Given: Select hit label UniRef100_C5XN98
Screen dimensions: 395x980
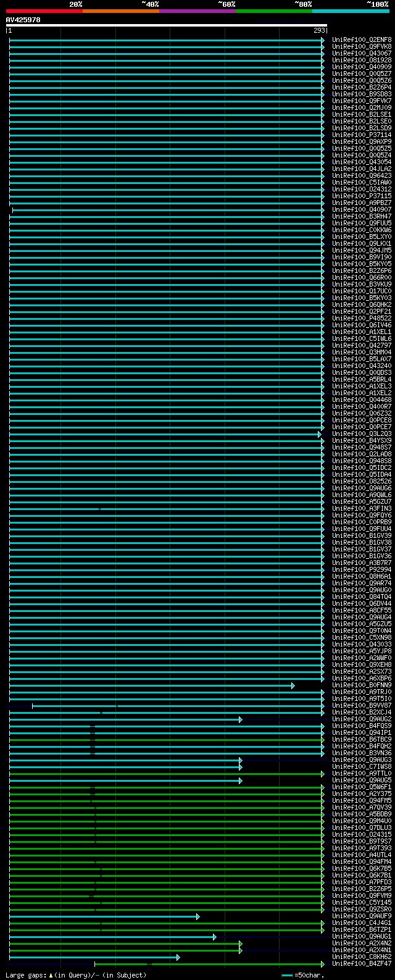Looking at the screenshot, I should click(362, 638).
